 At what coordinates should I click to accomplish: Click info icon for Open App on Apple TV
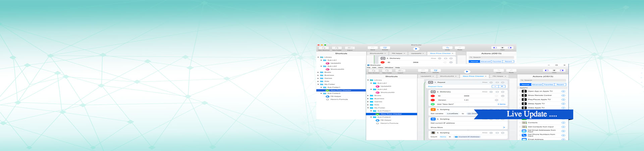(x=563, y=91)
